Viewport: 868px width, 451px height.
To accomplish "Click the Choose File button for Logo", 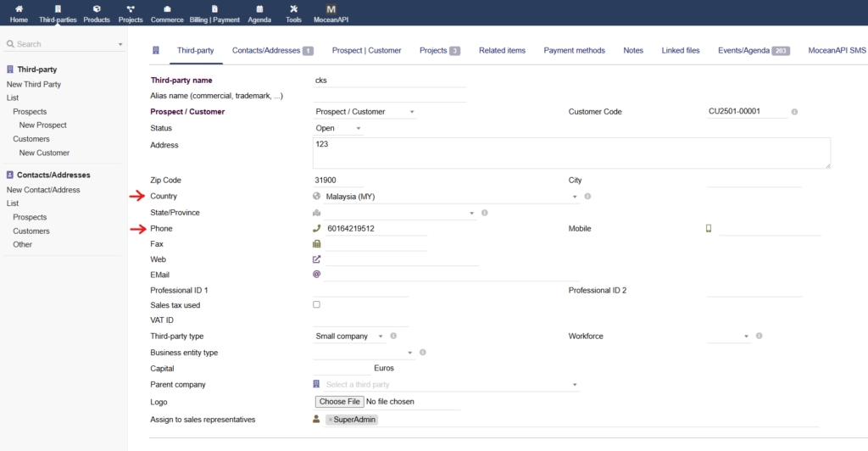I will [x=339, y=401].
